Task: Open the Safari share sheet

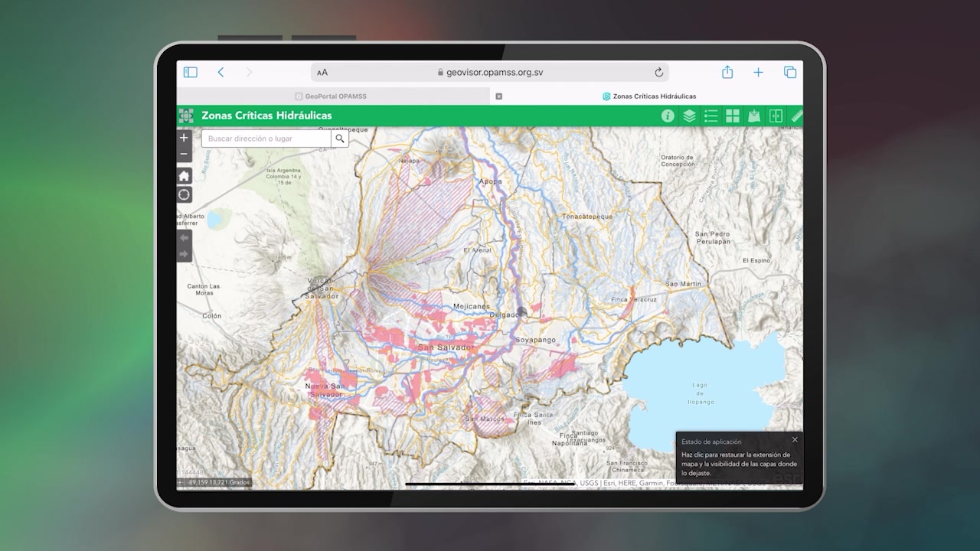Action: 727,72
